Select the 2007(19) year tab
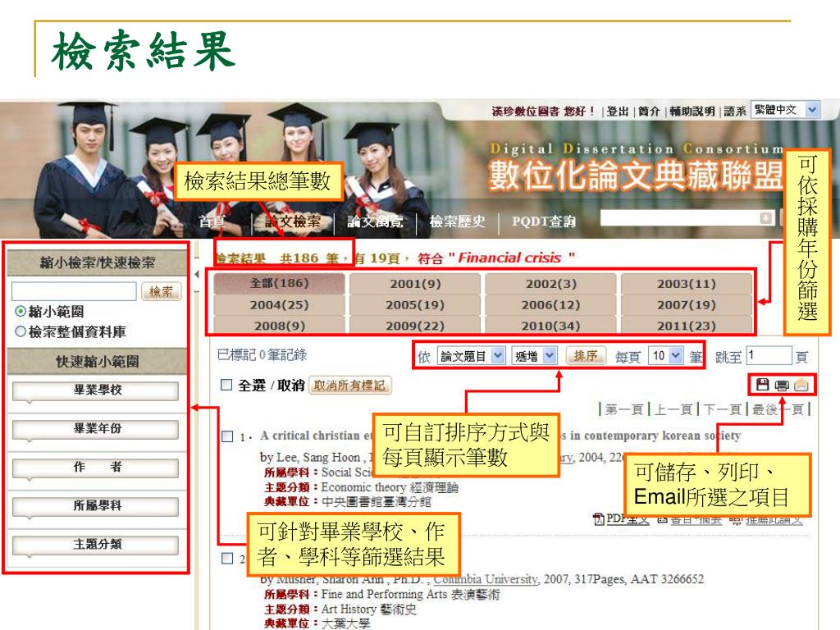The image size is (840, 630). (687, 305)
